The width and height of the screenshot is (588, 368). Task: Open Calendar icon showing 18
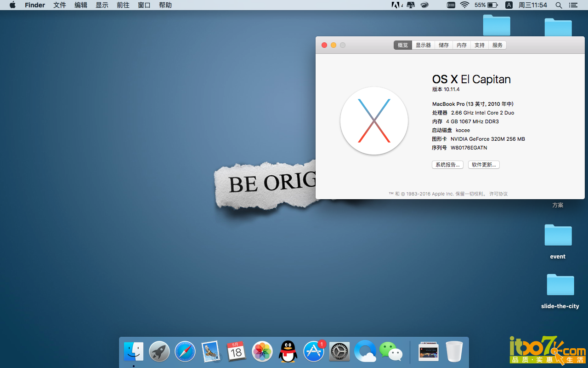(237, 352)
